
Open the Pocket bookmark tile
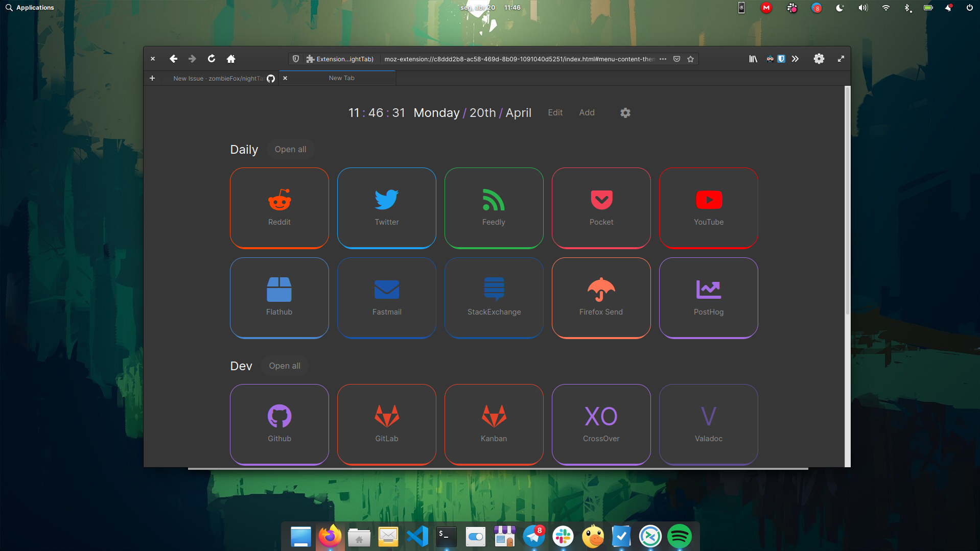point(601,208)
